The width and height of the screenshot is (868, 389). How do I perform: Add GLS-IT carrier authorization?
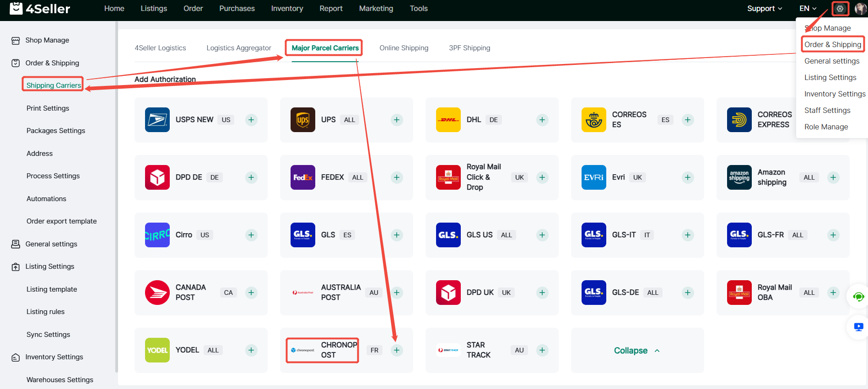[688, 235]
